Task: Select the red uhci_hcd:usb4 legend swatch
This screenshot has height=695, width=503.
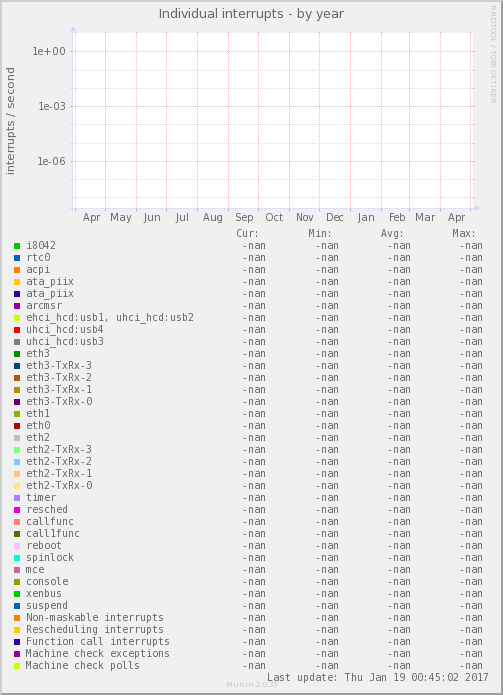Action: 17,330
